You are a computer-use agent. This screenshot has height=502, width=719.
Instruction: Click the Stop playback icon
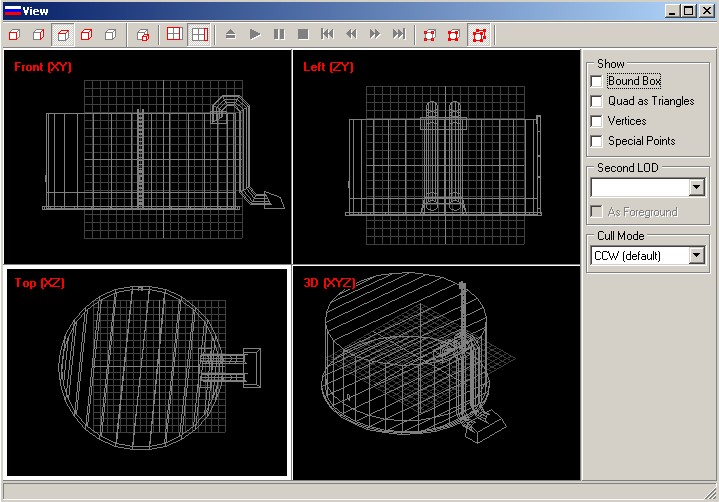pyautogui.click(x=302, y=35)
